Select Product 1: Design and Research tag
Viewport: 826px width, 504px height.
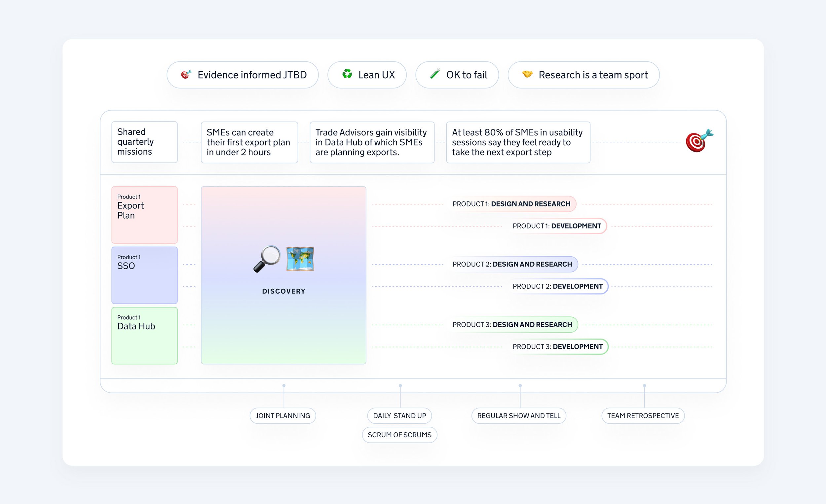tap(511, 204)
